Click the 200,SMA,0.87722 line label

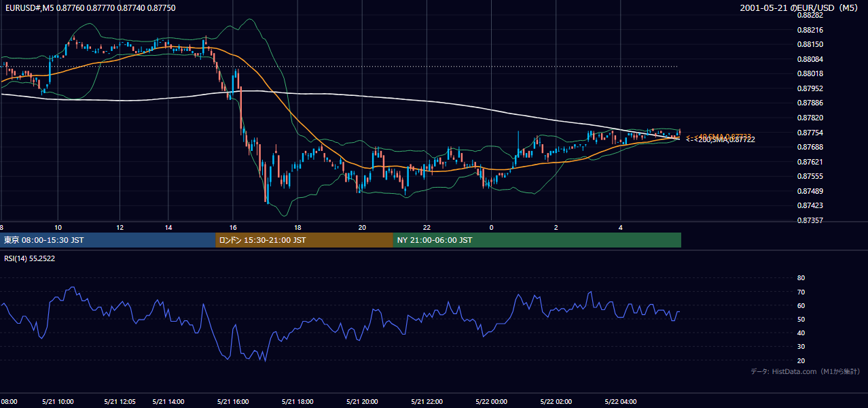(x=721, y=139)
